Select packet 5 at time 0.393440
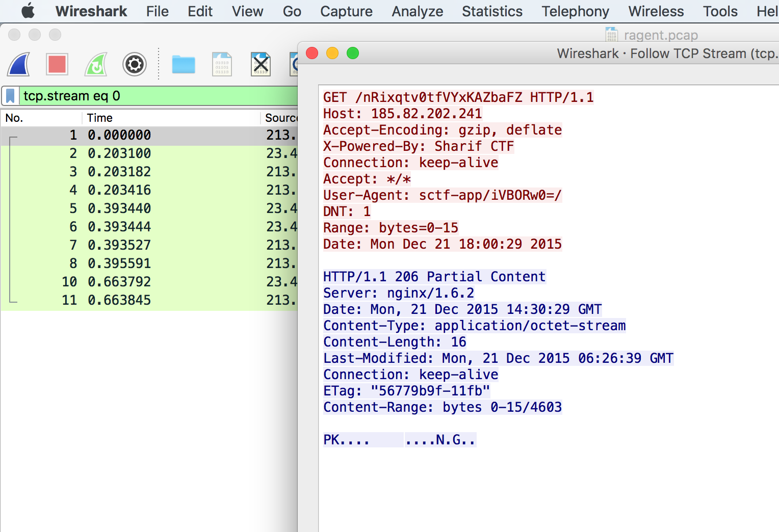Screen dimensions: 779x532 click(x=149, y=208)
